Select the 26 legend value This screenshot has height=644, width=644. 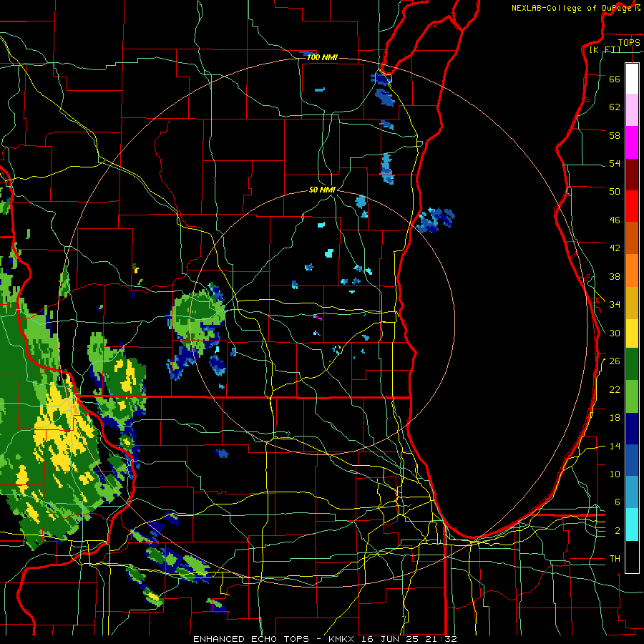click(615, 361)
